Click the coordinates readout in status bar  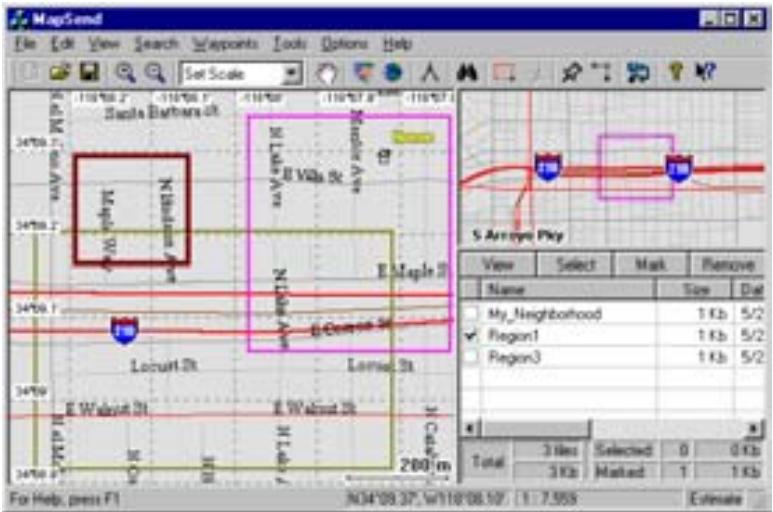coord(425,499)
